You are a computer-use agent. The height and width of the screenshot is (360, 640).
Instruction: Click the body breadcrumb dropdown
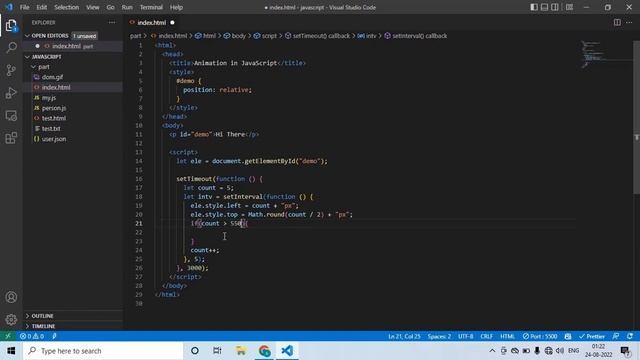click(235, 36)
